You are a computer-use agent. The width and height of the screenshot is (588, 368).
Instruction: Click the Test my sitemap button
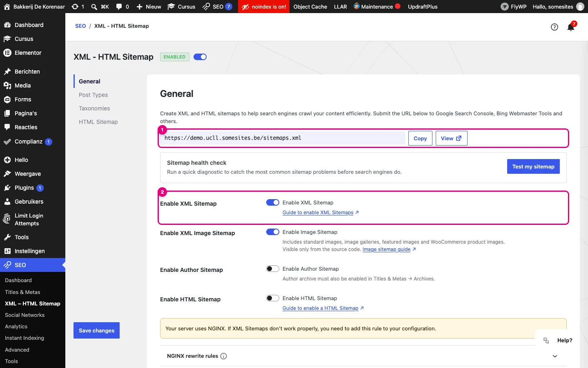[533, 166]
